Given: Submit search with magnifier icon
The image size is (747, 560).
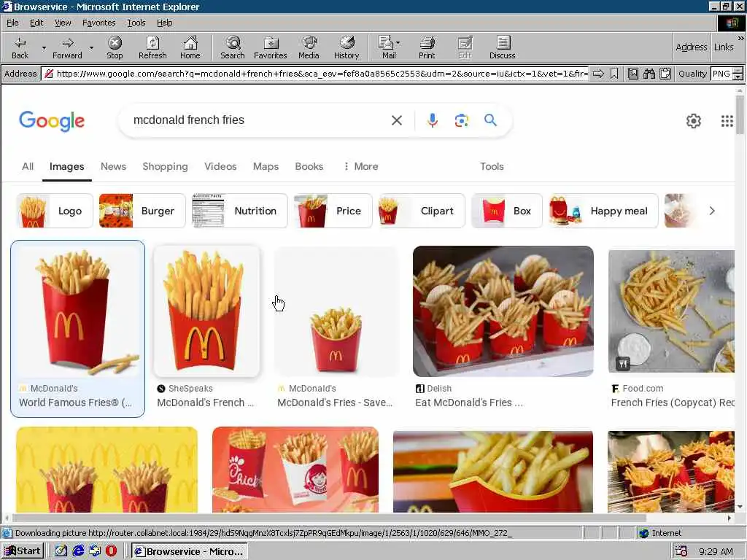Looking at the screenshot, I should [490, 120].
